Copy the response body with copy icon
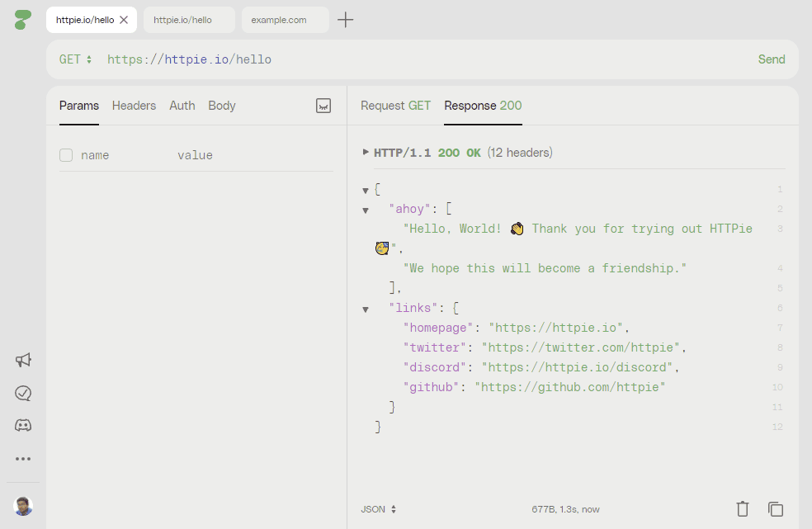 774,509
